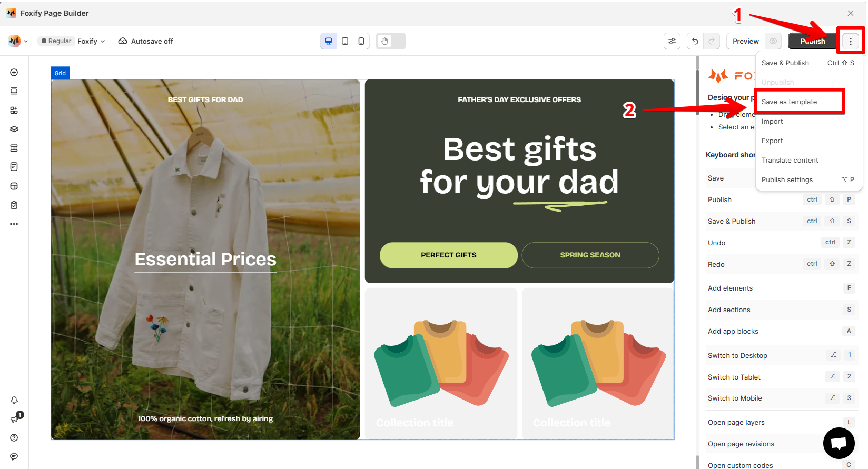Select the second collection shirts thumbnail
The width and height of the screenshot is (868, 469).
(x=598, y=362)
